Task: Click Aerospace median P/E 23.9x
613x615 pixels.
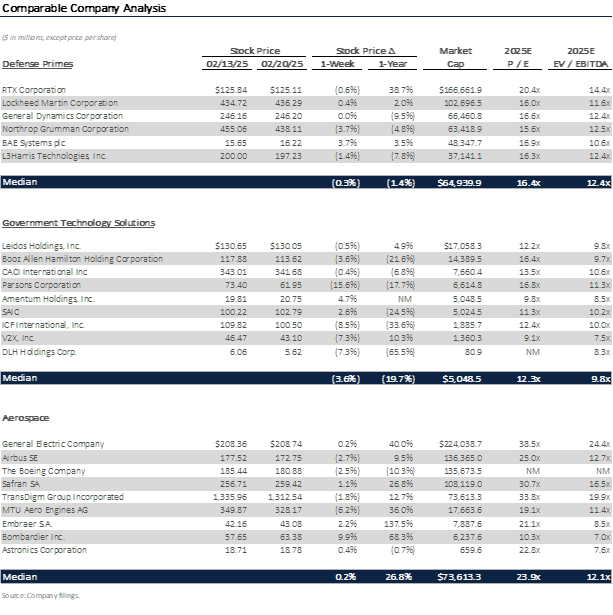Action: pyautogui.click(x=528, y=577)
